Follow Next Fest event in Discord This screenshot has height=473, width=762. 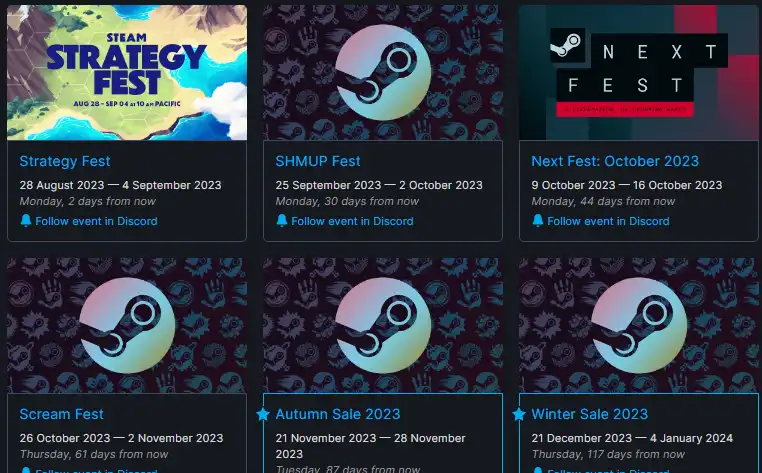pos(608,221)
